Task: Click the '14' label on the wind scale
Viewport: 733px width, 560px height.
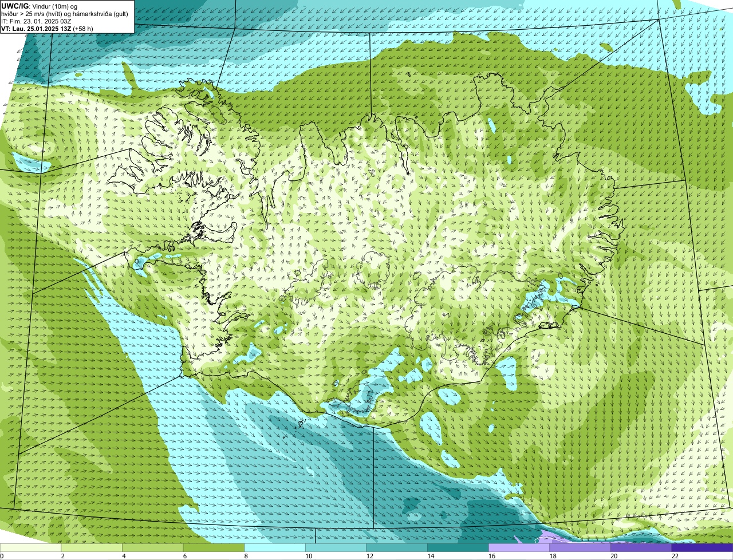Action: (431, 556)
